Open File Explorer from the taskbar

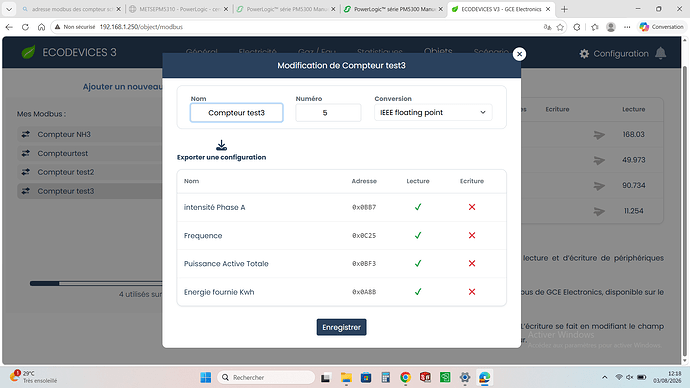tap(346, 377)
